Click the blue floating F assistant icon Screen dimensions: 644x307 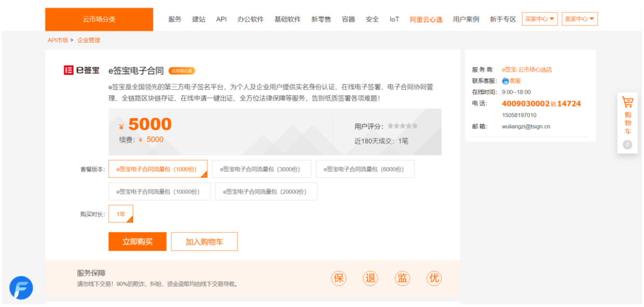point(22,288)
